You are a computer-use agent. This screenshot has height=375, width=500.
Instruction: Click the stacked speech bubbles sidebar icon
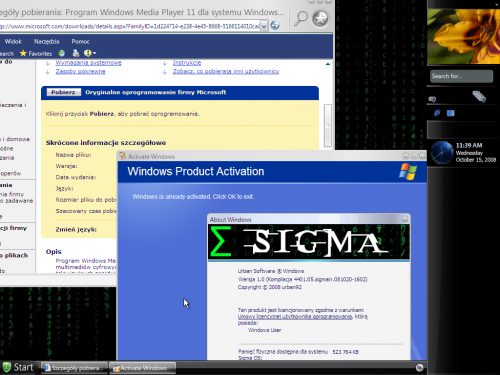pyautogui.click(x=479, y=96)
